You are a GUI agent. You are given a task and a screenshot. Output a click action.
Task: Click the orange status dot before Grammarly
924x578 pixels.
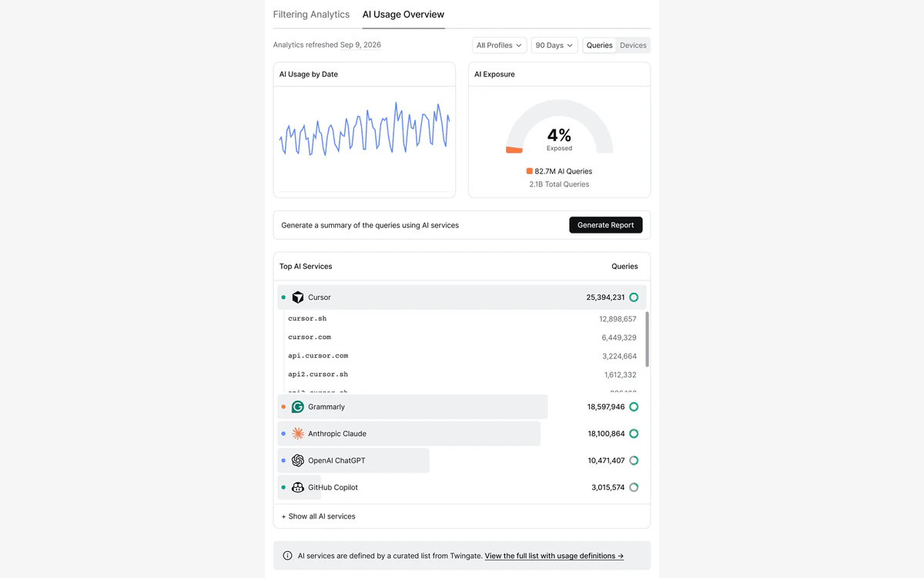pyautogui.click(x=283, y=407)
